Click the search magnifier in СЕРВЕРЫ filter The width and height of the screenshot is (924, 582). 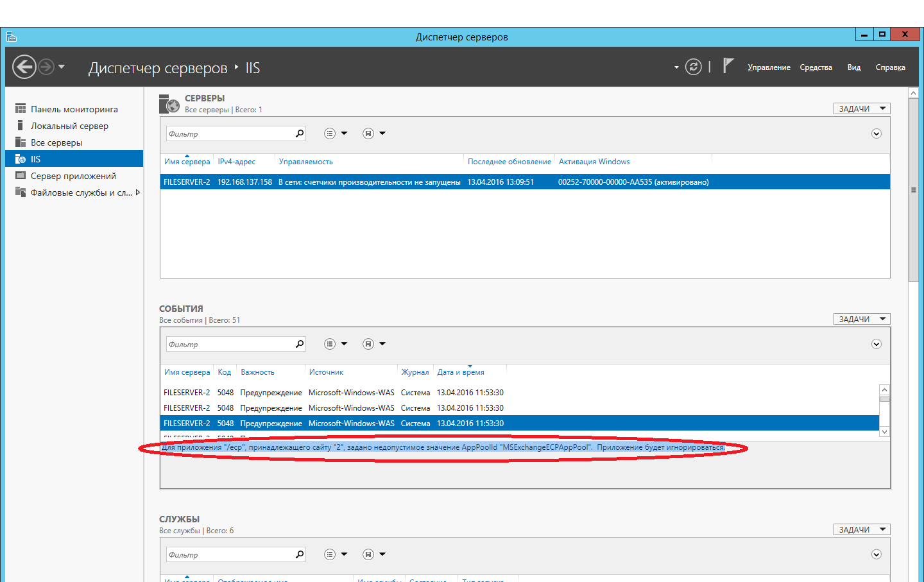coord(300,133)
